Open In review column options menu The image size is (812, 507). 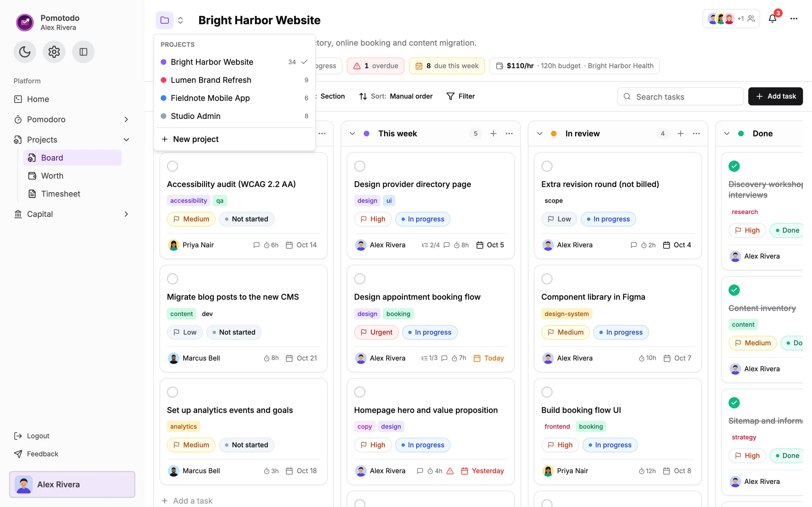pos(696,134)
